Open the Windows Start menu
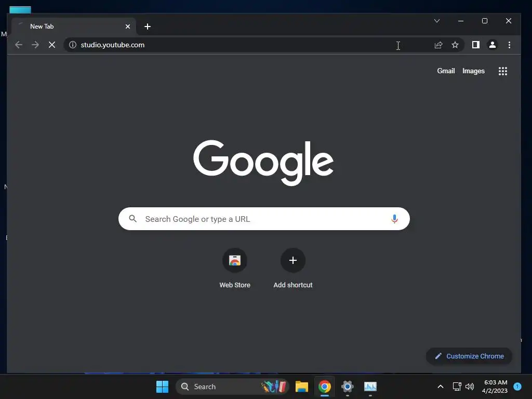Viewport: 532px width, 399px height. click(x=162, y=387)
